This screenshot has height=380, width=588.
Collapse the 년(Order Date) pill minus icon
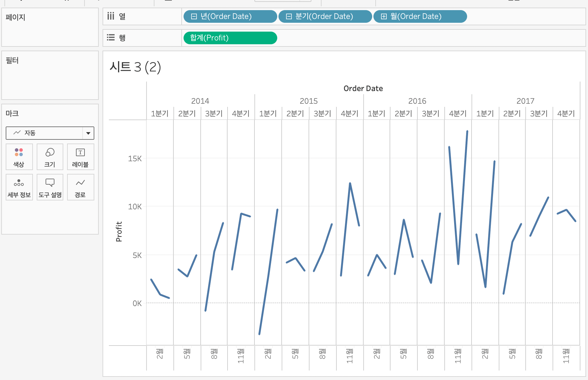(194, 16)
